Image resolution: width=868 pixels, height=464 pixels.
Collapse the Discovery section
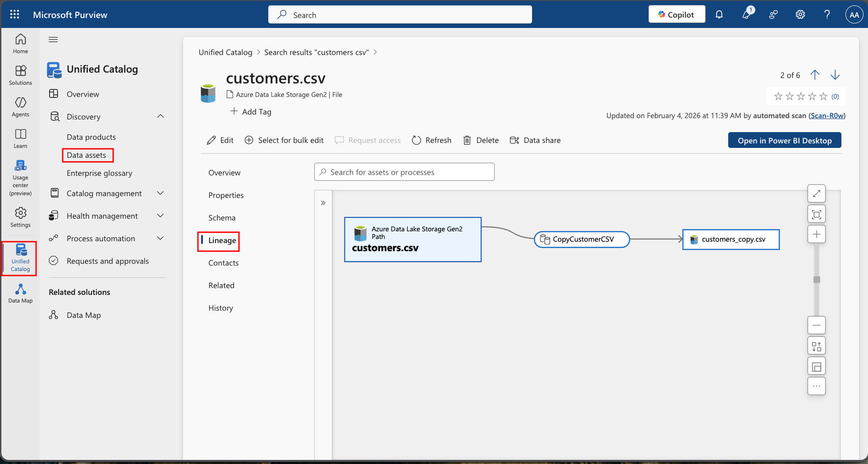click(161, 116)
